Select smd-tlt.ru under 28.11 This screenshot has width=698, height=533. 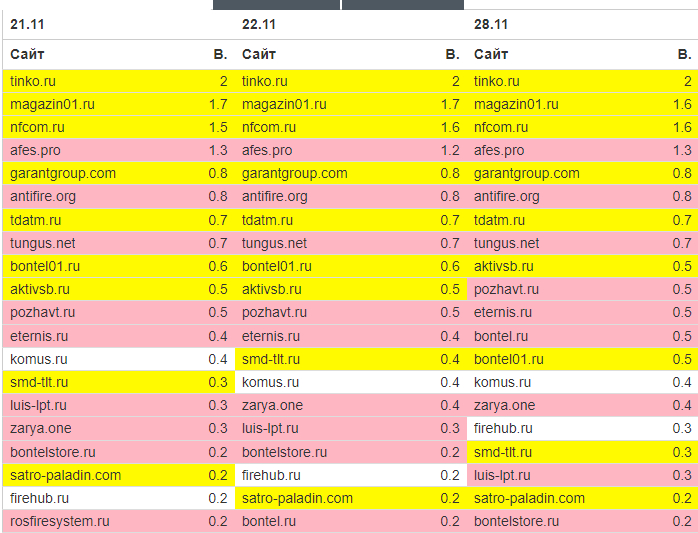[503, 452]
